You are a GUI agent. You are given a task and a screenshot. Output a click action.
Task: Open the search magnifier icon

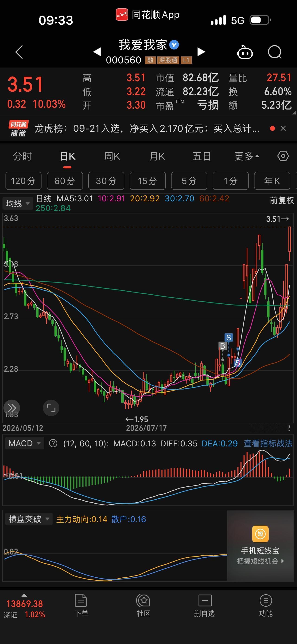pyautogui.click(x=275, y=52)
